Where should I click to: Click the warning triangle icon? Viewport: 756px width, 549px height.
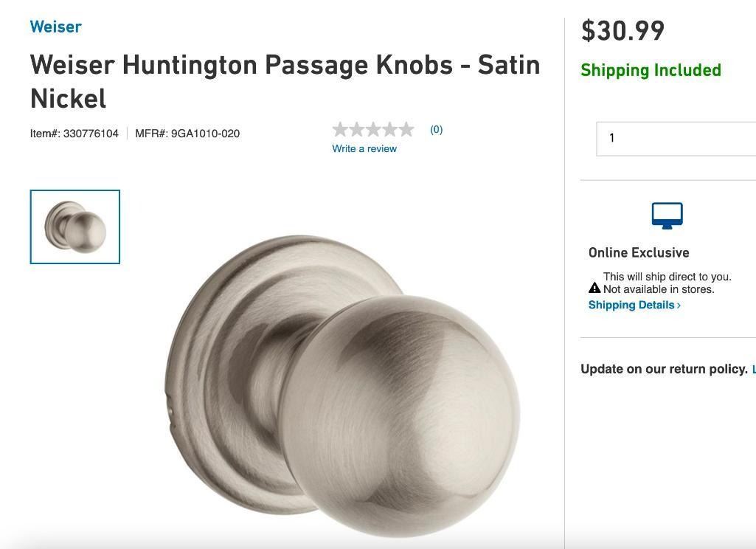[594, 288]
